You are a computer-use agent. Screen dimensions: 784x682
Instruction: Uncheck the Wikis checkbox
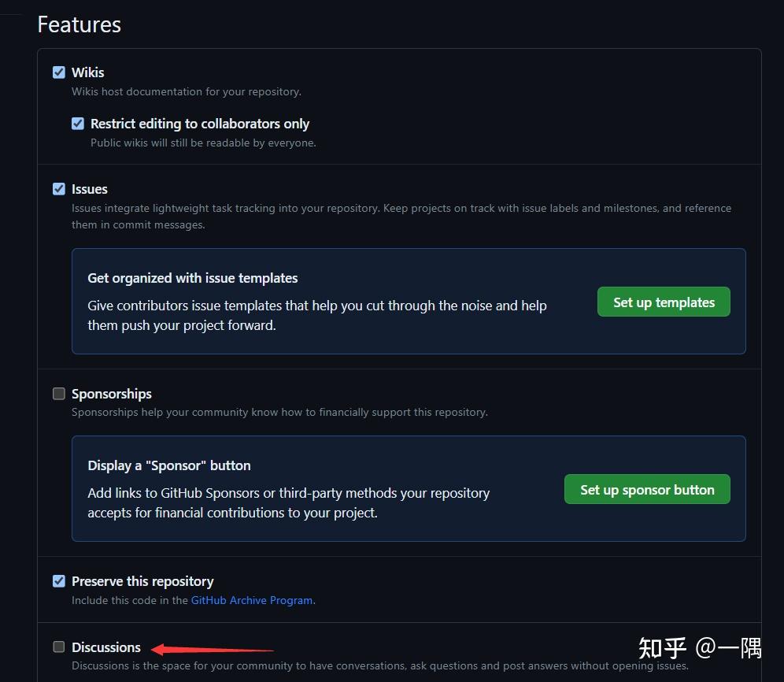pyautogui.click(x=59, y=72)
